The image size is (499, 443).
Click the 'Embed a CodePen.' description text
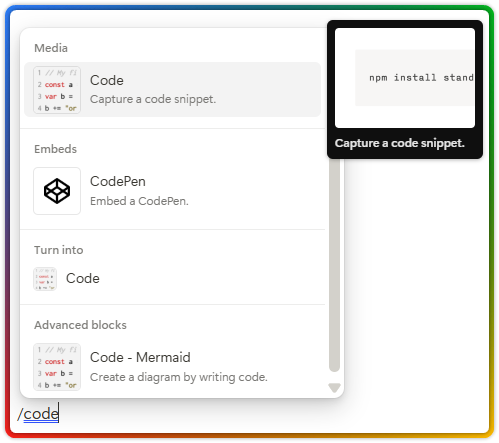139,201
